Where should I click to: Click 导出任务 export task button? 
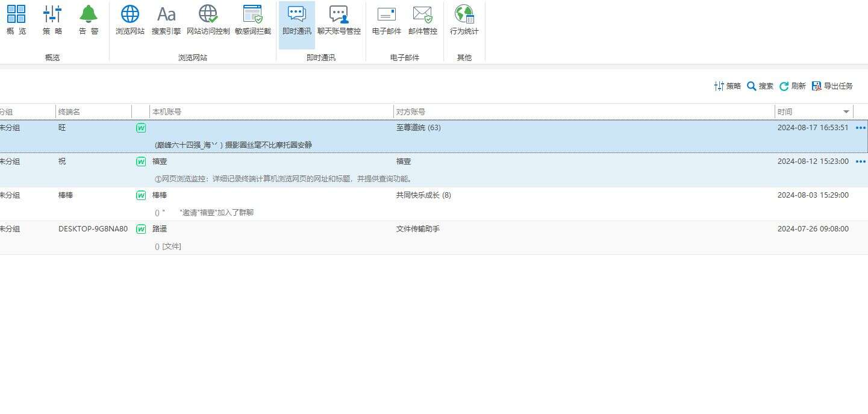coord(832,86)
